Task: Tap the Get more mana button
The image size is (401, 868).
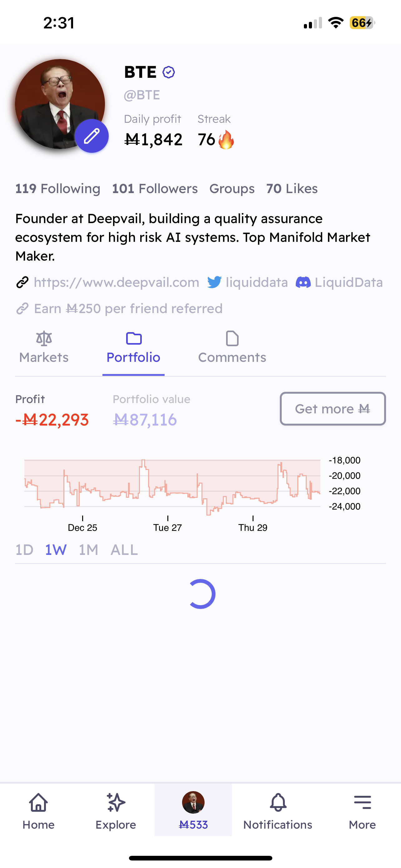Action: [x=333, y=408]
